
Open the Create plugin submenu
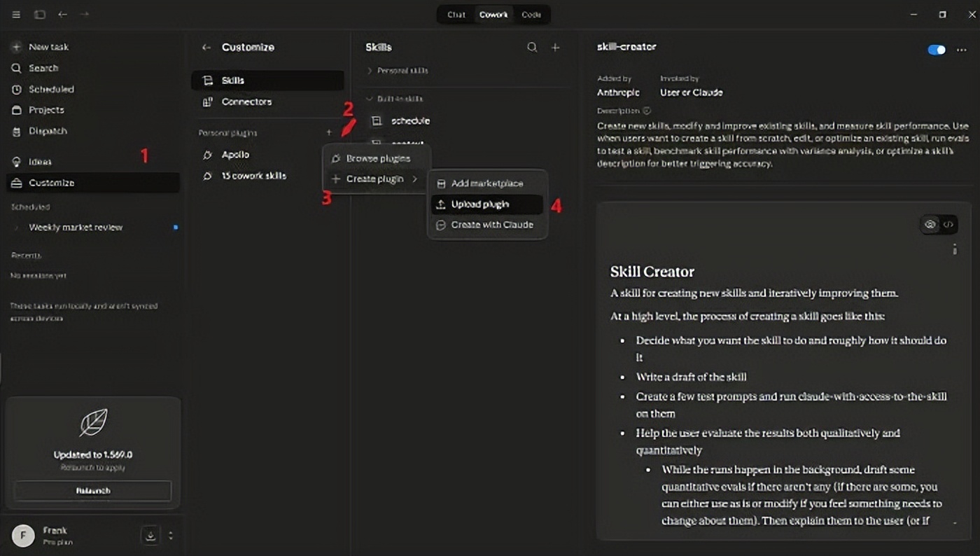pyautogui.click(x=377, y=179)
